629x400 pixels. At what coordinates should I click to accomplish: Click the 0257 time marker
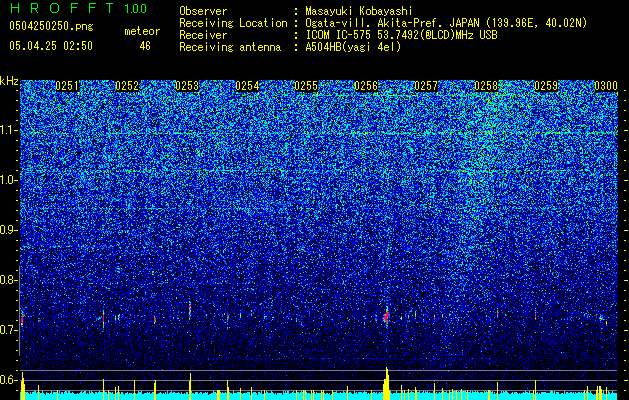pos(426,86)
